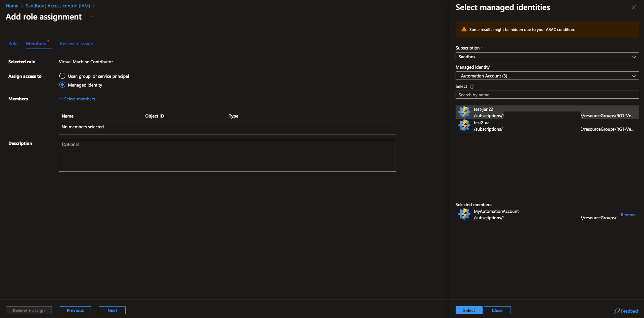This screenshot has height=318, width=644.
Task: Click Virtual Machine Contributor role text
Action: 86,62
